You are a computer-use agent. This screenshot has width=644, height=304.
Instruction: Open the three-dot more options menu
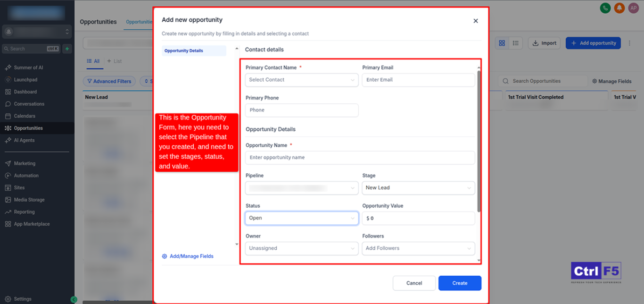coord(629,43)
